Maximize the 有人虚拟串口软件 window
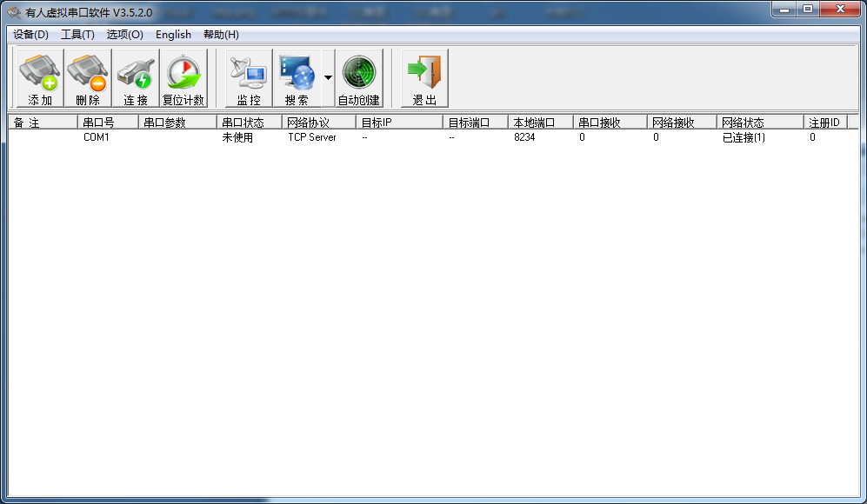Screen dimensions: 867x504 point(808,10)
